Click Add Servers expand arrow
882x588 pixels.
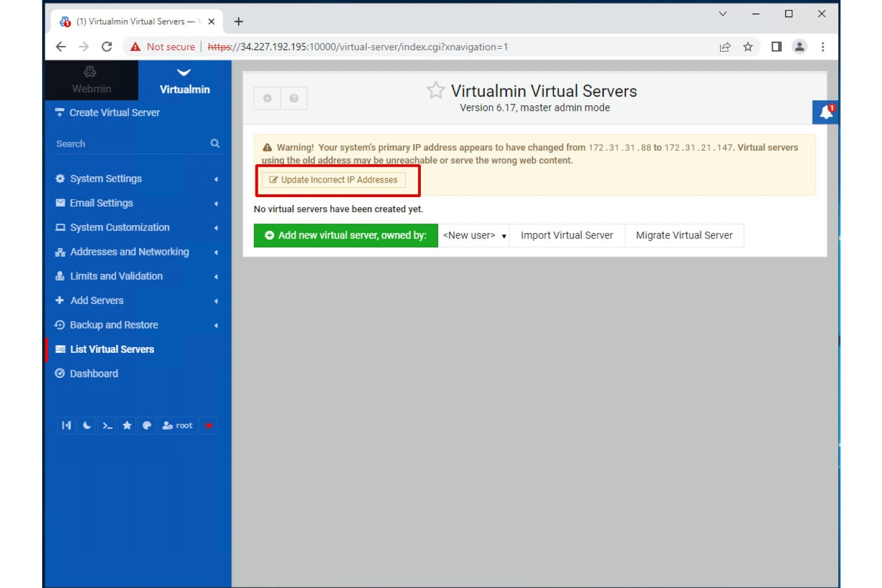click(x=216, y=301)
